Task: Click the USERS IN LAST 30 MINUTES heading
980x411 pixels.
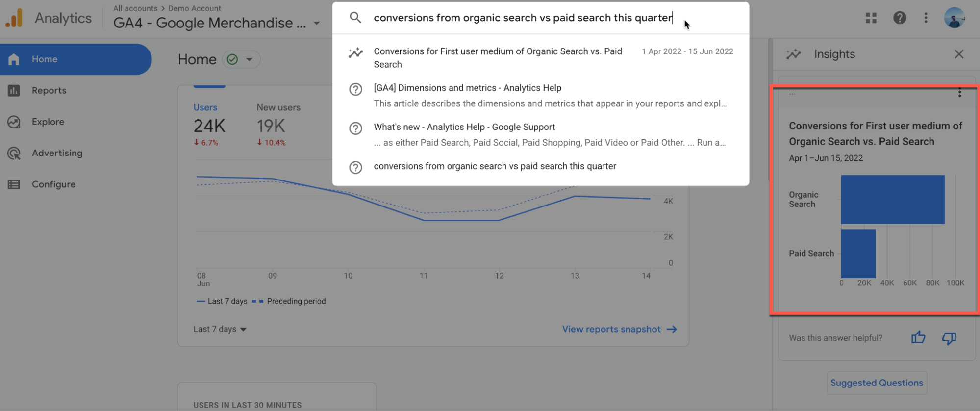Action: click(248, 405)
